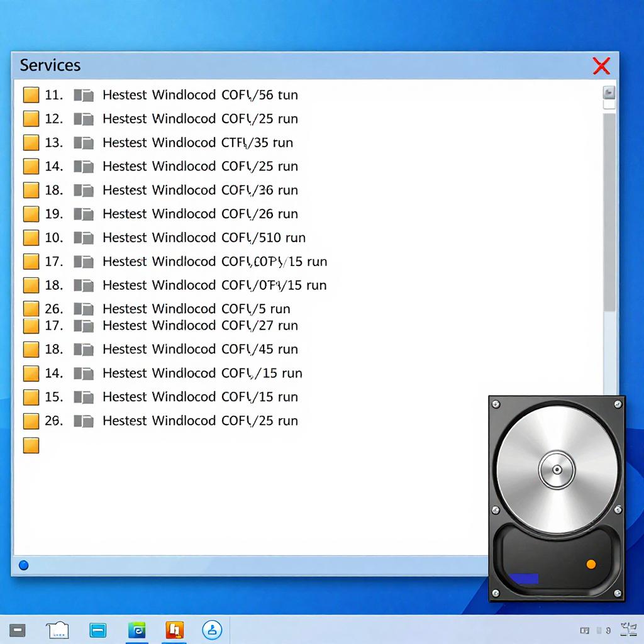
Task: Click the hard disk drive image
Action: [557, 499]
